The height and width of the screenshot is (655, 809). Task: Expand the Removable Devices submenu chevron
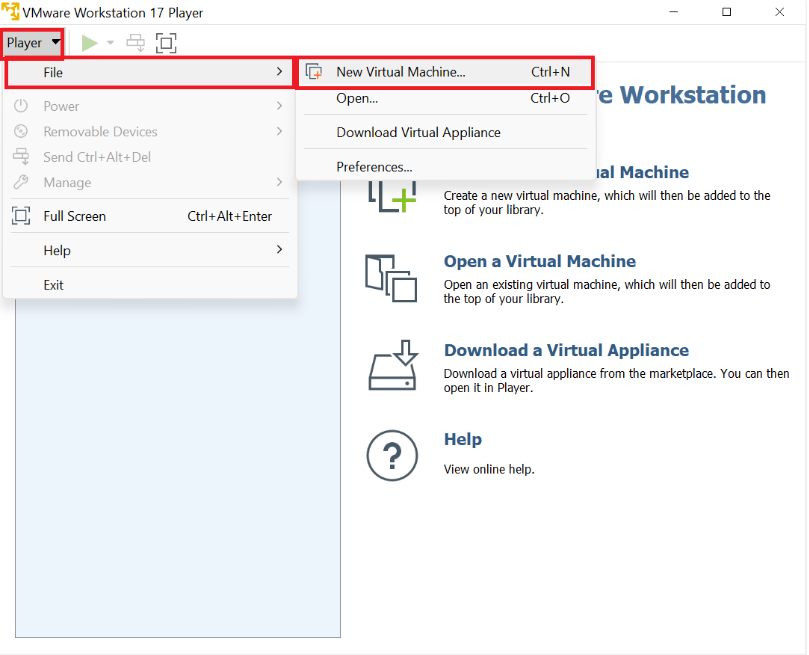[x=279, y=131]
